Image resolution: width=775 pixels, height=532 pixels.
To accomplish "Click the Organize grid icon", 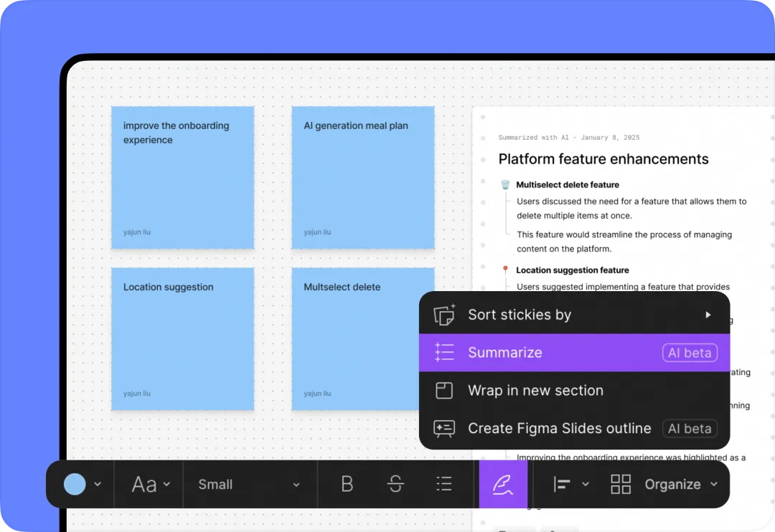I will 620,485.
